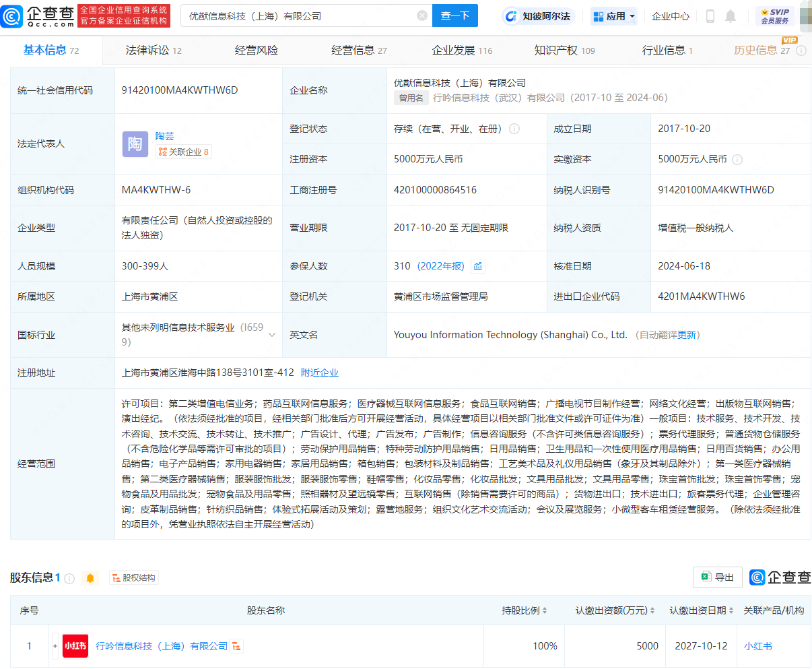Click 成立日期 value 2017-10-20

(x=684, y=129)
